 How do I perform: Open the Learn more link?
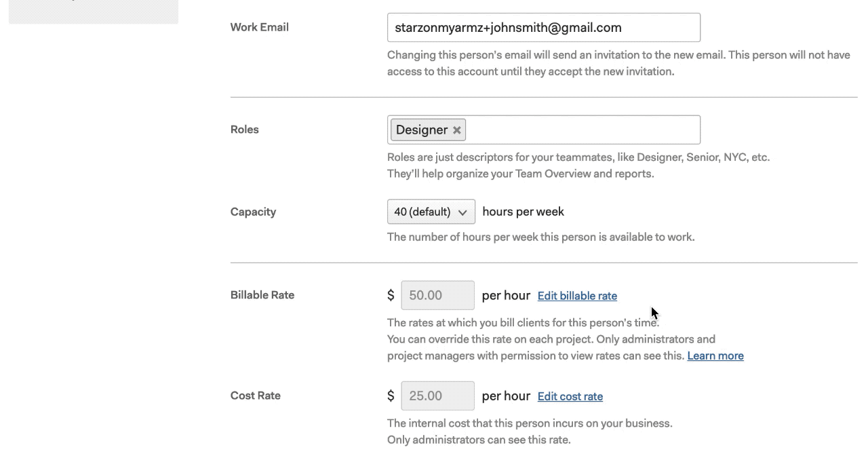[715, 356]
